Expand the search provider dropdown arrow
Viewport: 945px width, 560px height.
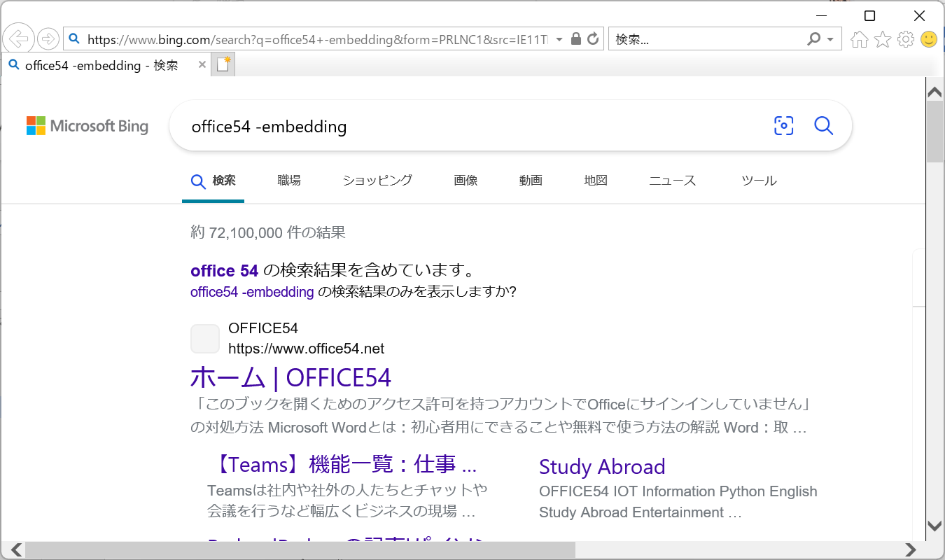point(830,40)
